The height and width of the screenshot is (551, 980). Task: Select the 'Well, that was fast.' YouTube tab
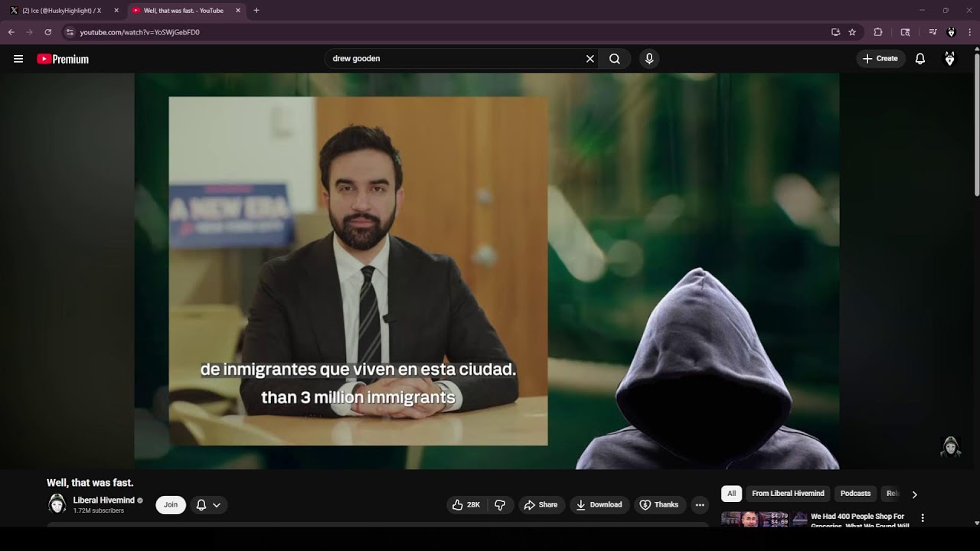click(184, 11)
